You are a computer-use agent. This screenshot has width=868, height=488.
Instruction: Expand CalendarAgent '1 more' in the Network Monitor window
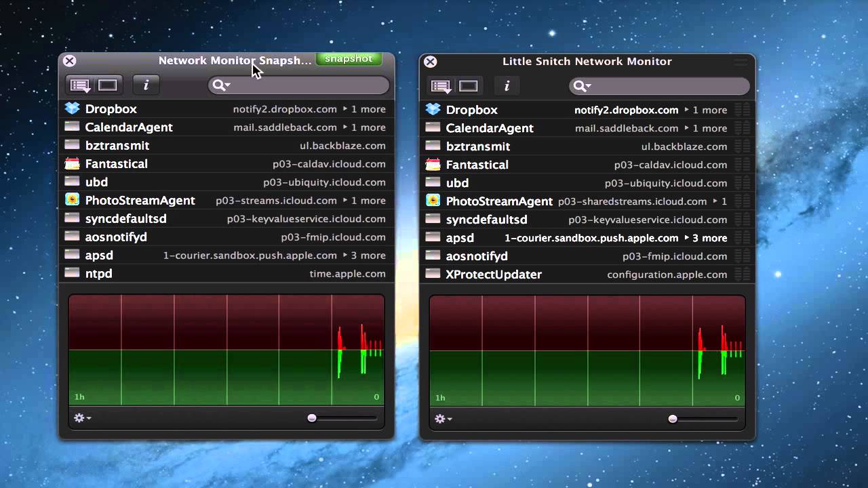[x=705, y=128]
